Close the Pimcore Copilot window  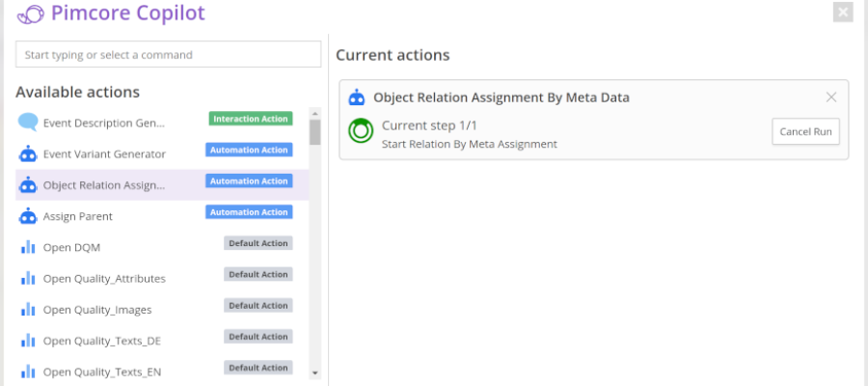(843, 13)
